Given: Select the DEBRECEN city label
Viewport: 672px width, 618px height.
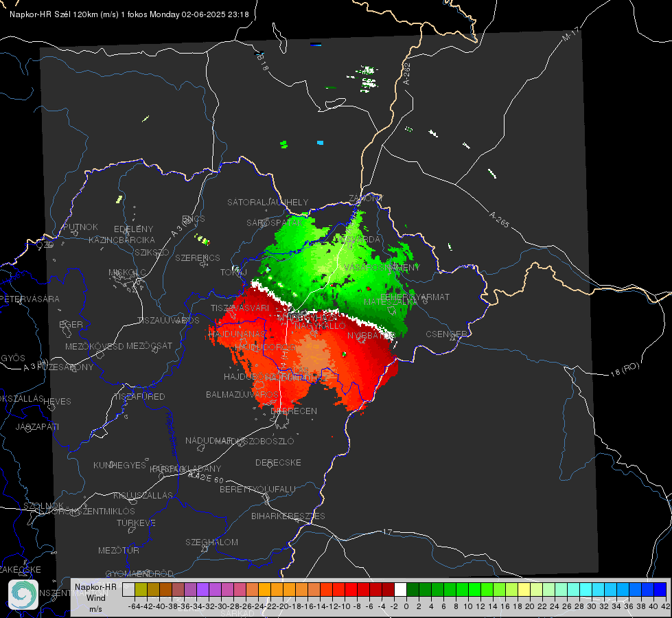Looking at the screenshot, I should pyautogui.click(x=294, y=411).
